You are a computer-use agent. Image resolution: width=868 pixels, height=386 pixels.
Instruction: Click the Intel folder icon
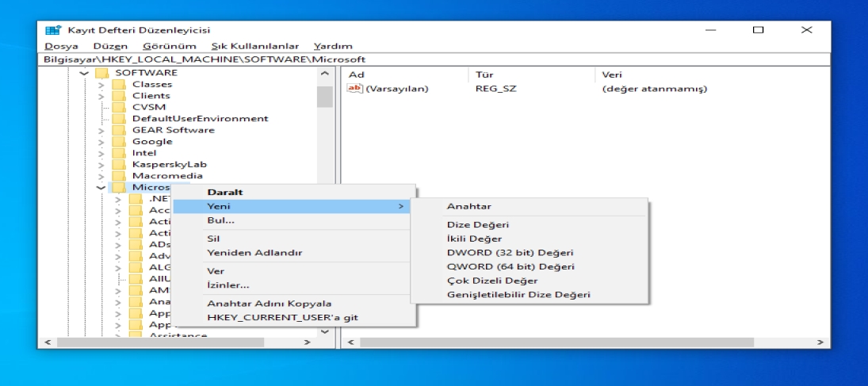tap(118, 153)
